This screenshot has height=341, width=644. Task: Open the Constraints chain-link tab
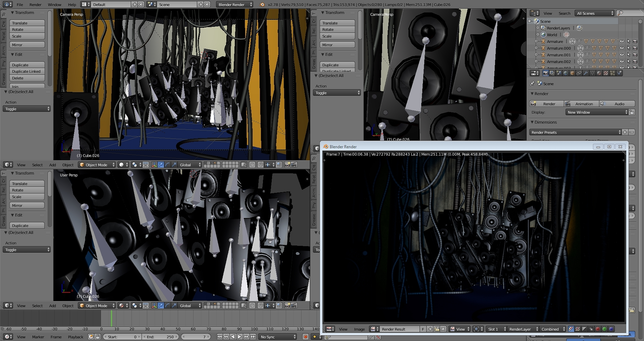(x=579, y=73)
